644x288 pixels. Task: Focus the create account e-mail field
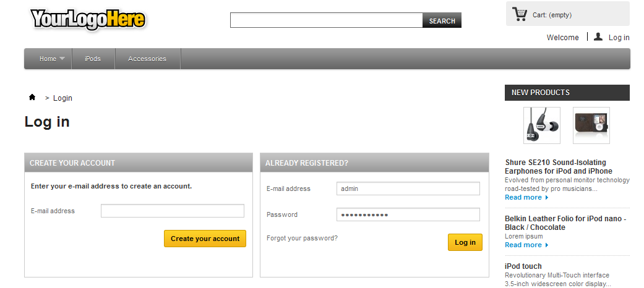173,211
